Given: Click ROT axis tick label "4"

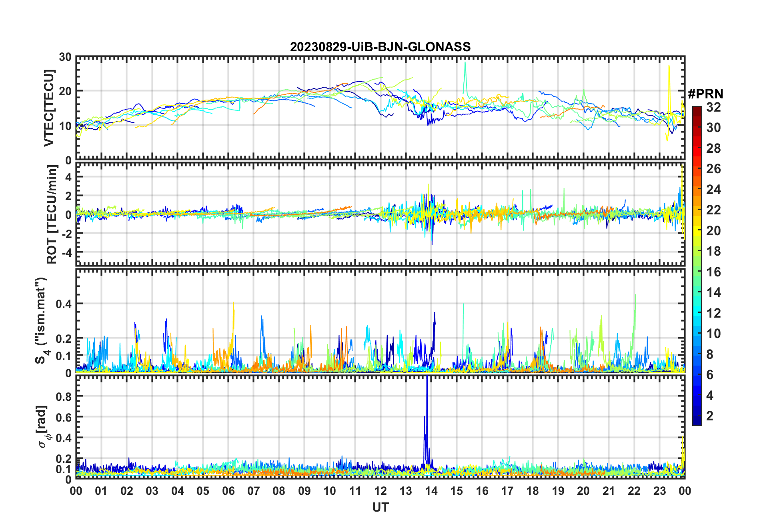Looking at the screenshot, I should click(x=69, y=177).
